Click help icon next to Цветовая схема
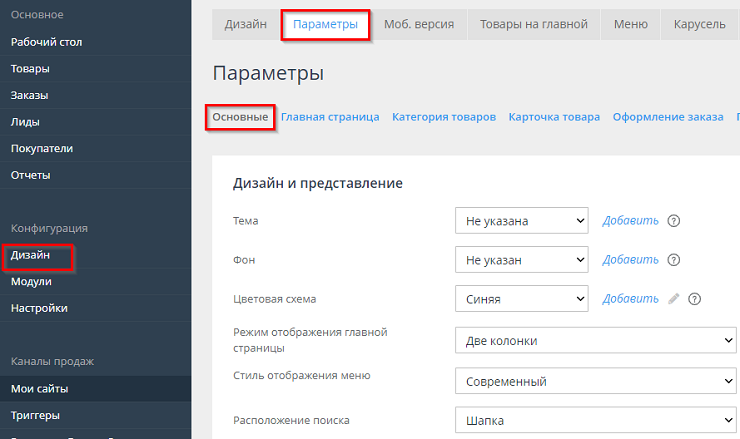This screenshot has height=439, width=740. [694, 299]
